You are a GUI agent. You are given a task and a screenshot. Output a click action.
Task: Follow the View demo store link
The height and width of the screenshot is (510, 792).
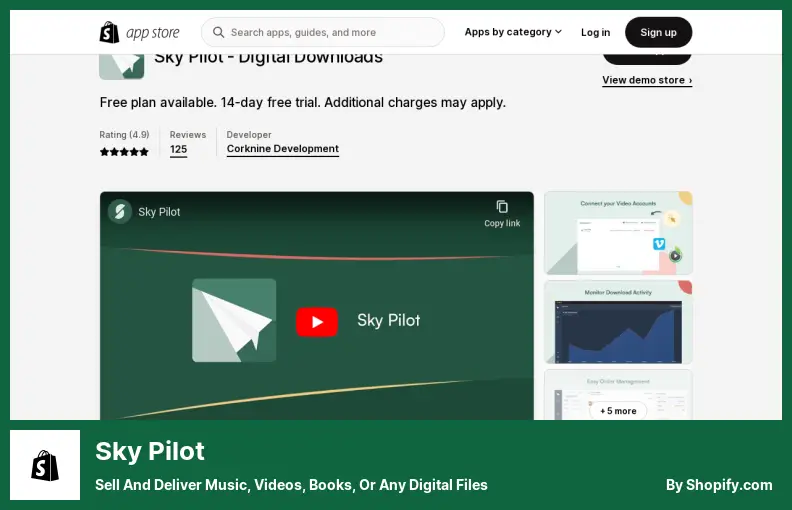647,80
